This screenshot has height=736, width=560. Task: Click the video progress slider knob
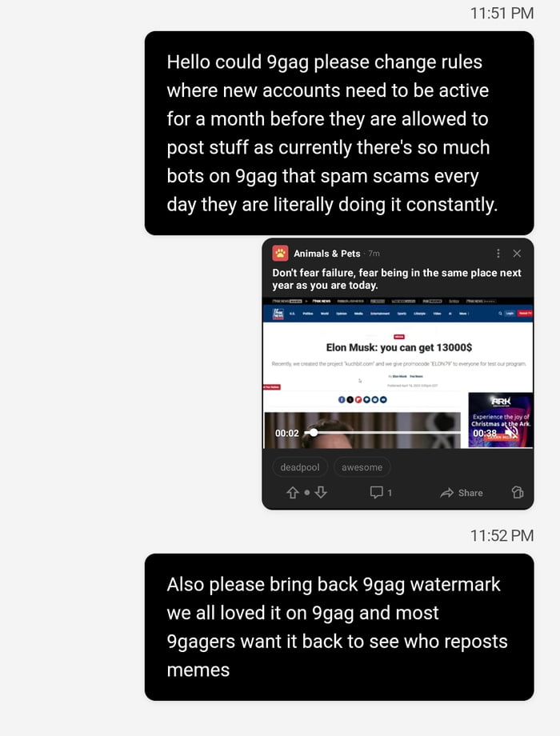coord(313,432)
